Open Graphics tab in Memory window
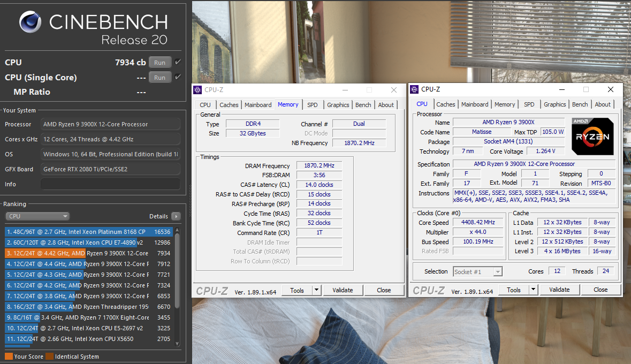Image resolution: width=631 pixels, height=364 pixels. pos(338,105)
